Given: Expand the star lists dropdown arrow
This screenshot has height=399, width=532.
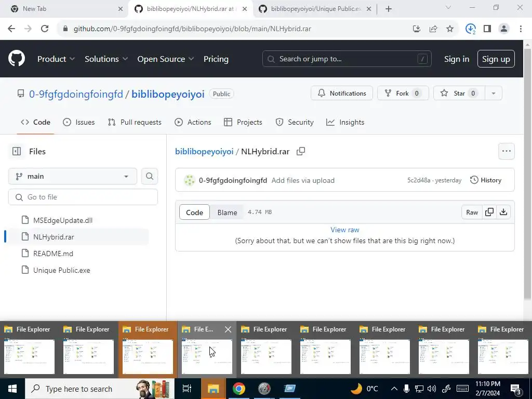Looking at the screenshot, I should [494, 94].
